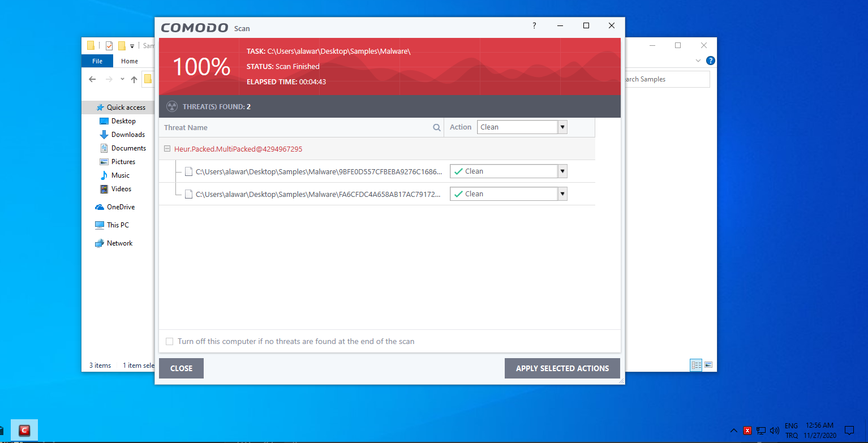This screenshot has height=443, width=868.
Task: Search threats using the magnifier icon
Action: [x=437, y=128]
